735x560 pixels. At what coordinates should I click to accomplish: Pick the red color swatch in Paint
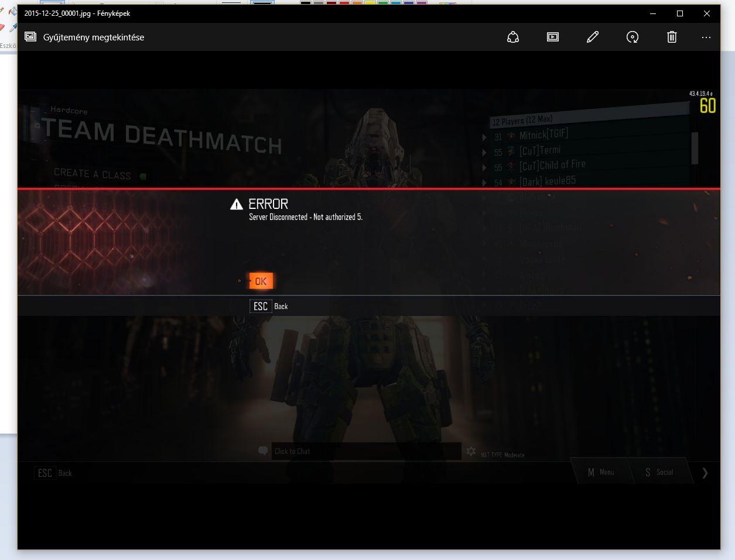344,3
